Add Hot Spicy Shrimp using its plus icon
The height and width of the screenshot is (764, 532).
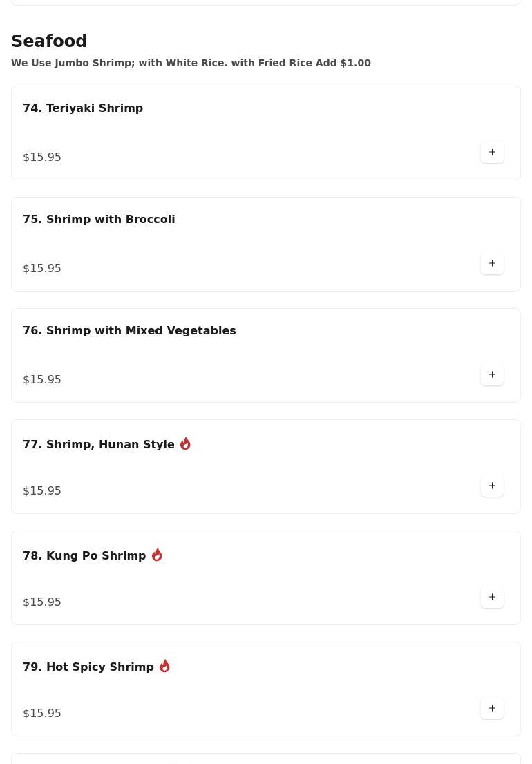click(x=492, y=708)
